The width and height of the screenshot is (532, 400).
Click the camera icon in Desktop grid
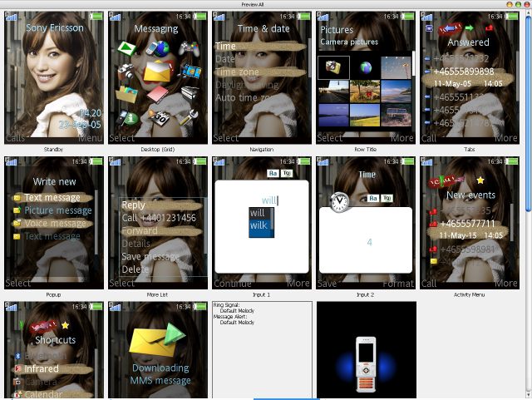[126, 72]
